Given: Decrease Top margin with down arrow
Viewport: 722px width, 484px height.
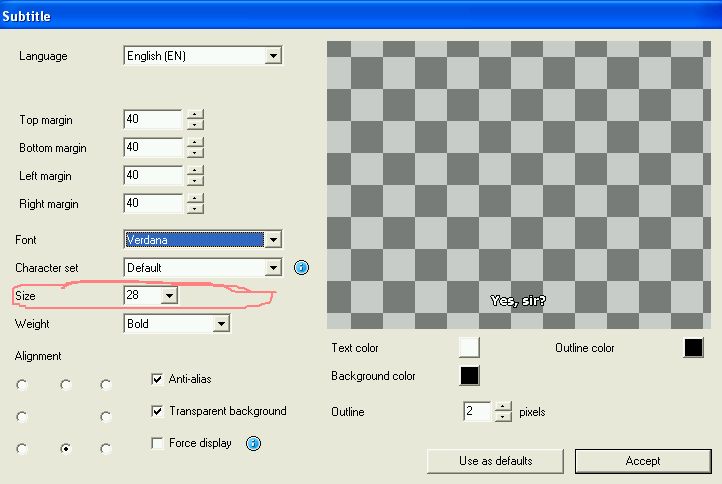Looking at the screenshot, I should click(x=195, y=125).
